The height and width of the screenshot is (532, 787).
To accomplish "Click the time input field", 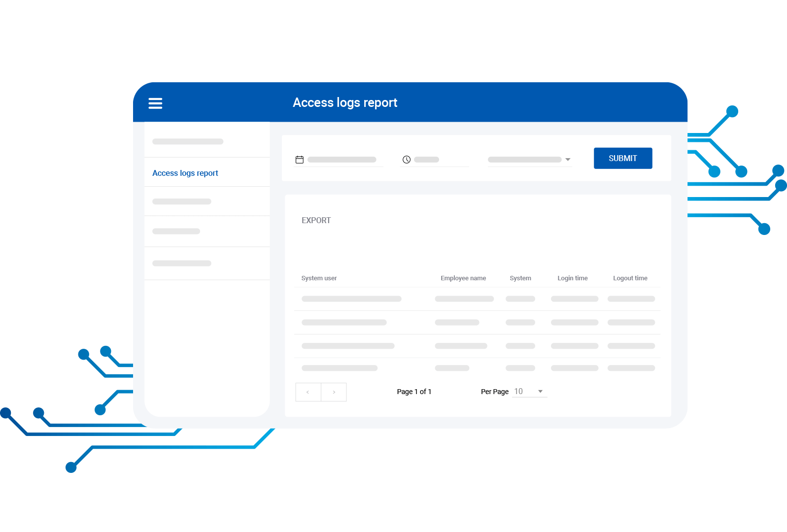I will [x=435, y=160].
